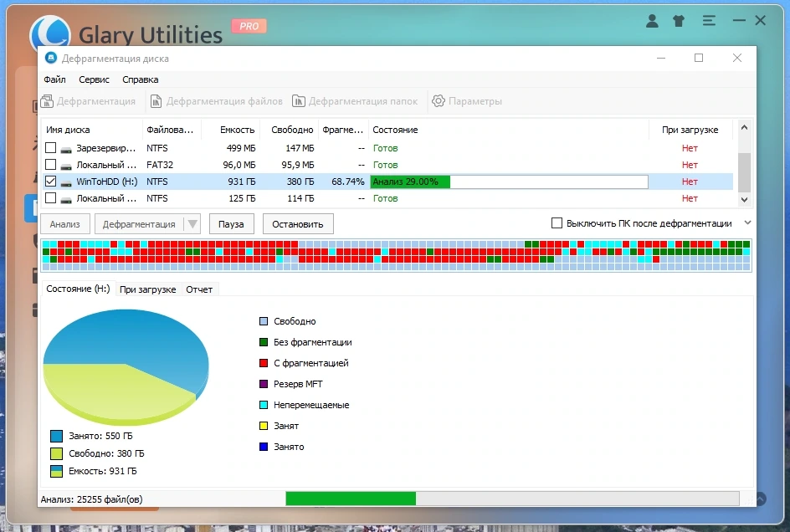Open Параметры gear settings

click(467, 101)
